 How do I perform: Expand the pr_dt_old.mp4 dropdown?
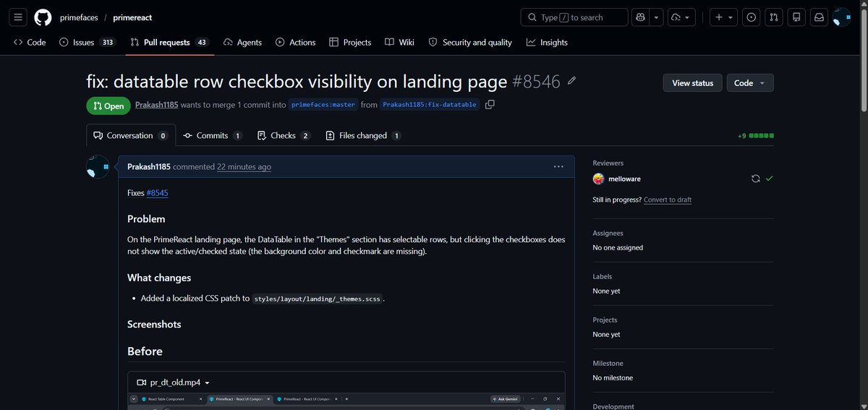(x=208, y=383)
